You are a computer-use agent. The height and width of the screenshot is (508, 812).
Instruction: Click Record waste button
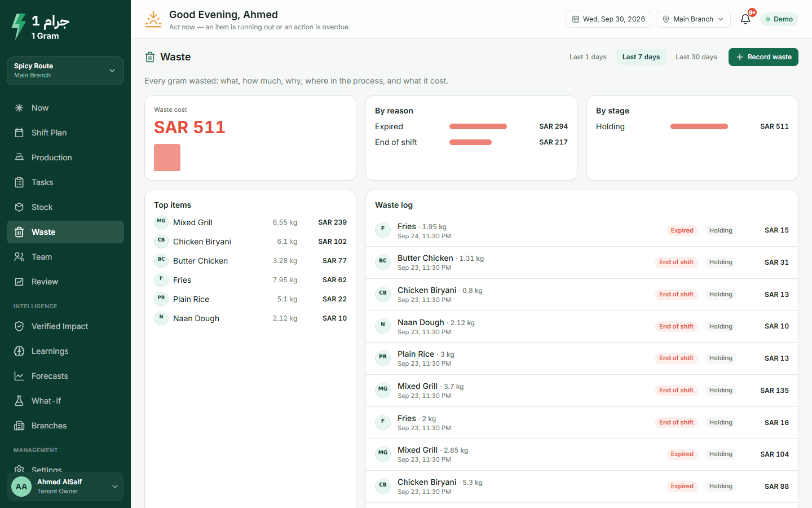click(x=764, y=57)
